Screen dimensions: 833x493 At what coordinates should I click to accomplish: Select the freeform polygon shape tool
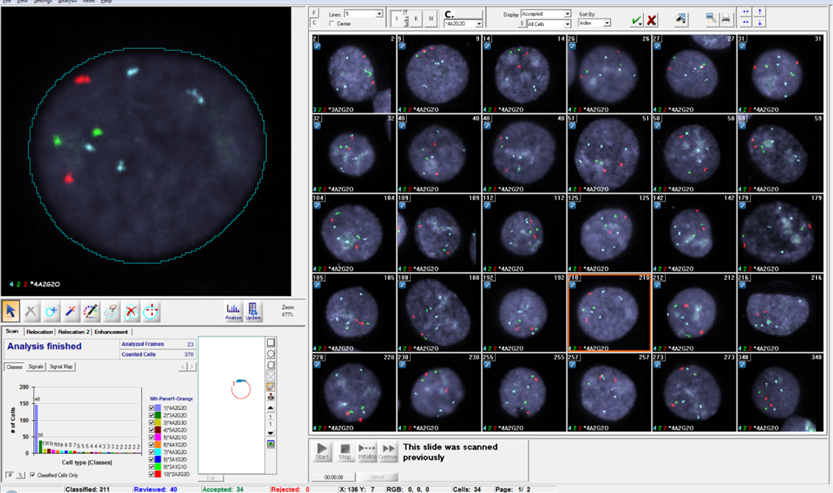click(x=271, y=365)
